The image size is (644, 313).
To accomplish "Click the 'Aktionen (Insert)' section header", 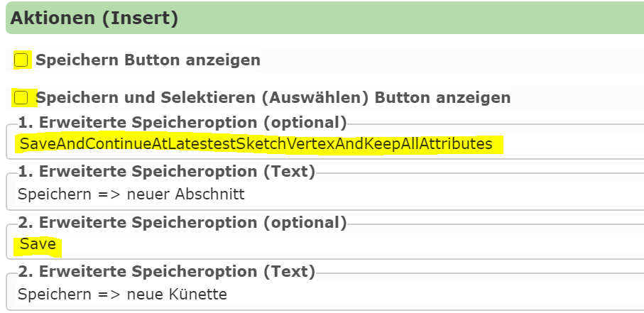I will [x=325, y=18].
